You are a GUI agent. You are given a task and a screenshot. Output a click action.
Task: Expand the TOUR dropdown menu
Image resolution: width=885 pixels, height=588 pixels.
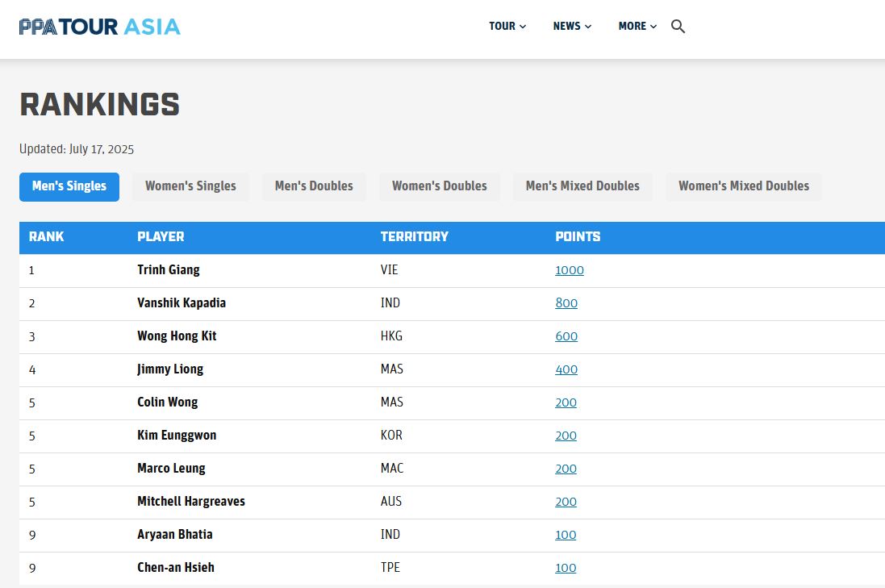point(507,26)
